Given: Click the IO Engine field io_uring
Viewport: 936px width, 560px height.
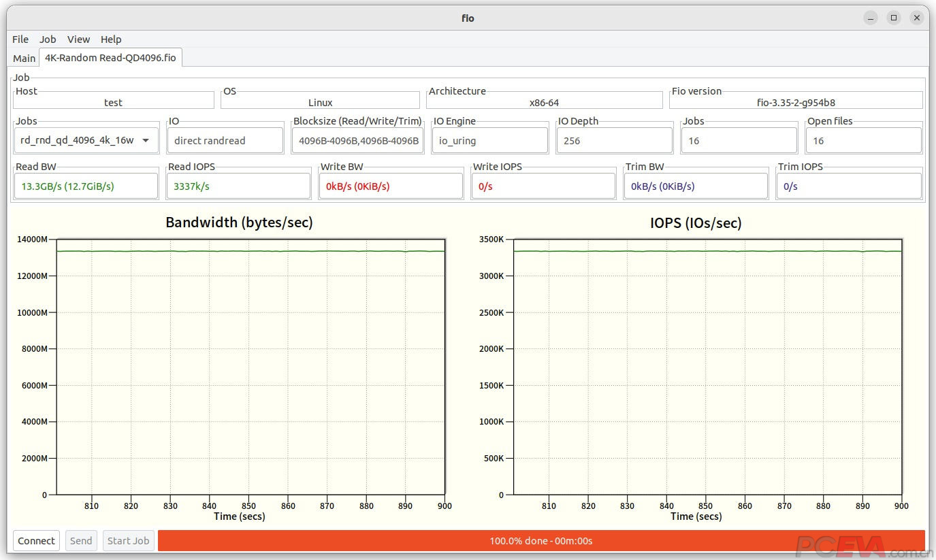Looking at the screenshot, I should pyautogui.click(x=490, y=141).
